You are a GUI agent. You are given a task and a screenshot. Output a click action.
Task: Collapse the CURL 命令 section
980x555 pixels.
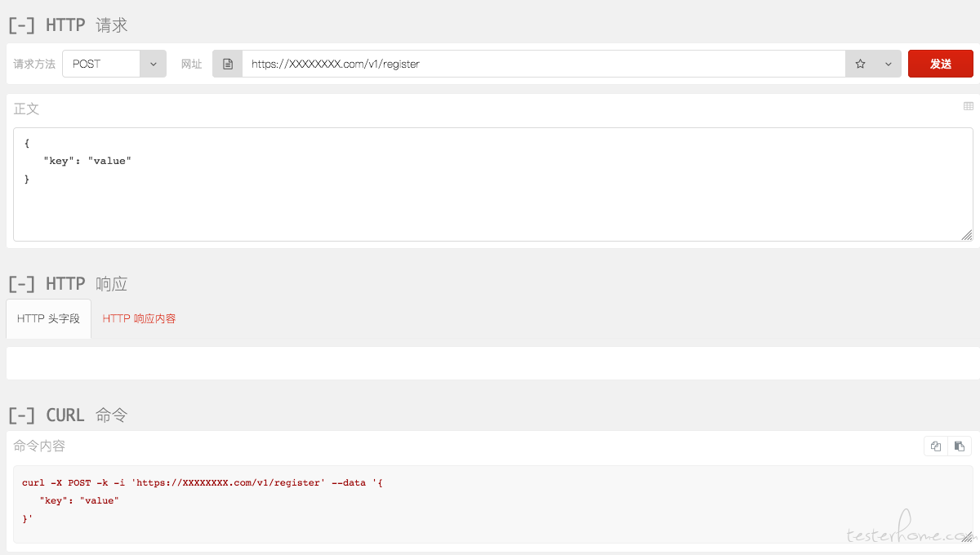22,415
